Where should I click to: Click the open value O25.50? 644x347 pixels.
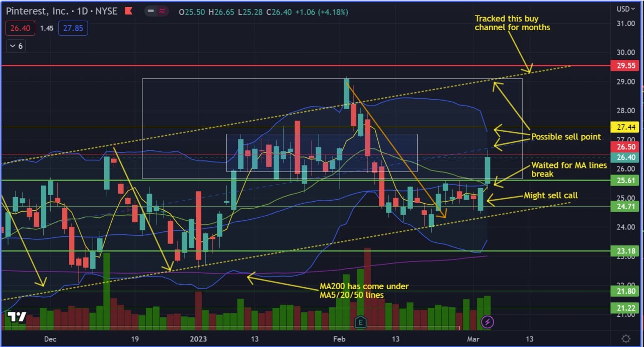pos(191,12)
